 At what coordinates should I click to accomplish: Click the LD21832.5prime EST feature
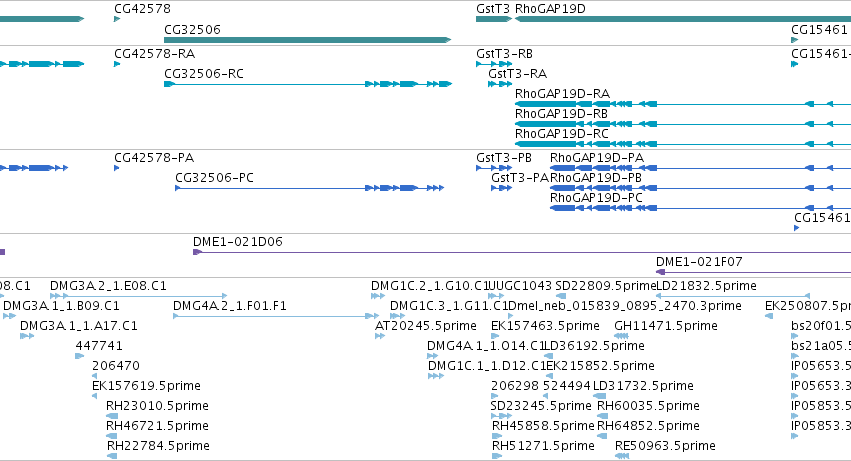[733, 296]
